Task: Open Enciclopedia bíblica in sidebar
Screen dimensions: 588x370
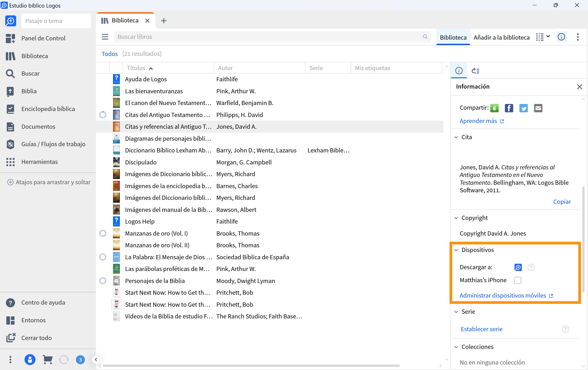Action: (40, 109)
